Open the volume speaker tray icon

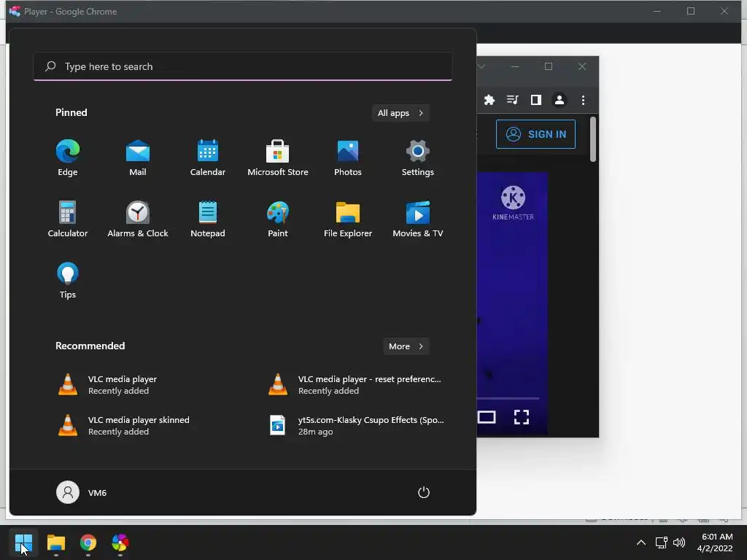679,542
